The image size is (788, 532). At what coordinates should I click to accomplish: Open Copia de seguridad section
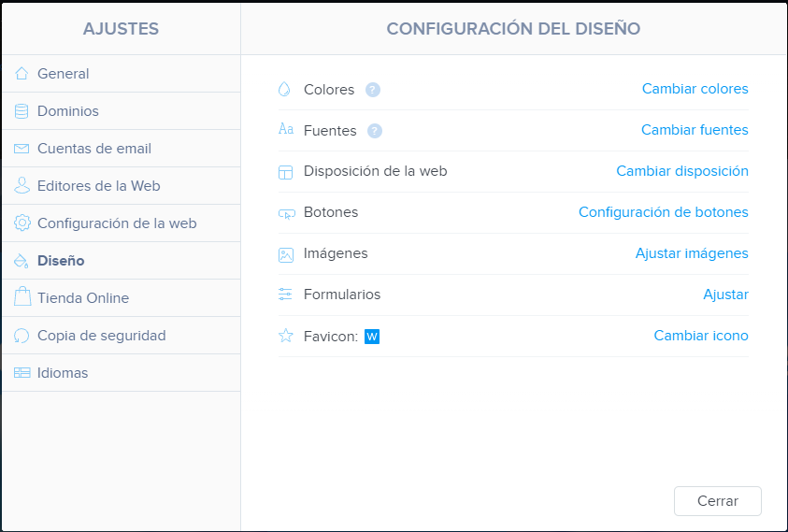pos(122,336)
